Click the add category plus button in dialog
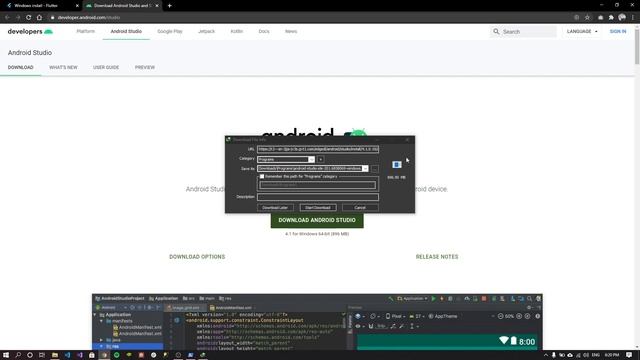This screenshot has height=360, width=640. pos(321,159)
